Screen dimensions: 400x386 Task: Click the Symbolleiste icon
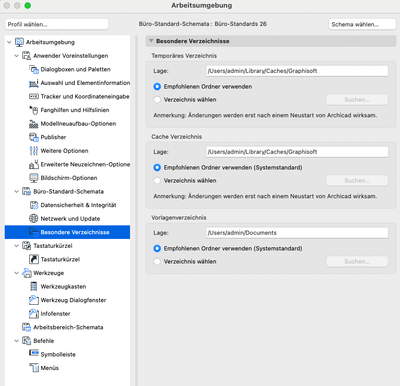[x=34, y=353]
